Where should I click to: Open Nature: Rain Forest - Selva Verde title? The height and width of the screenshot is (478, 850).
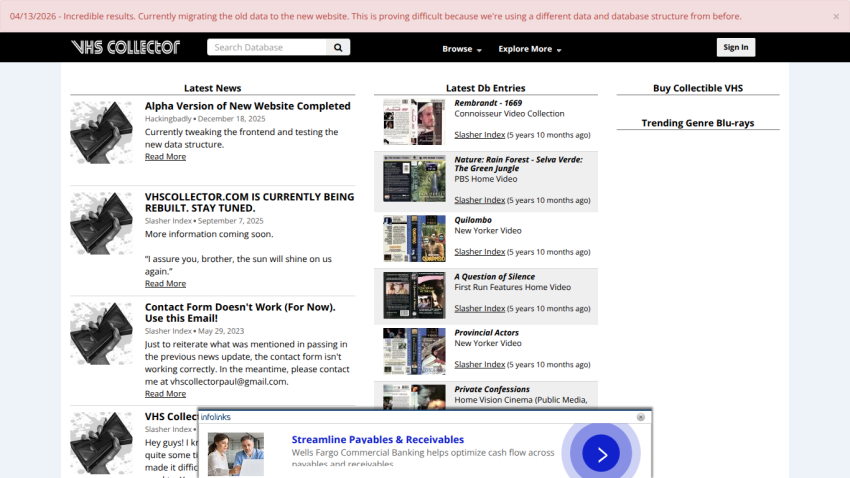518,164
